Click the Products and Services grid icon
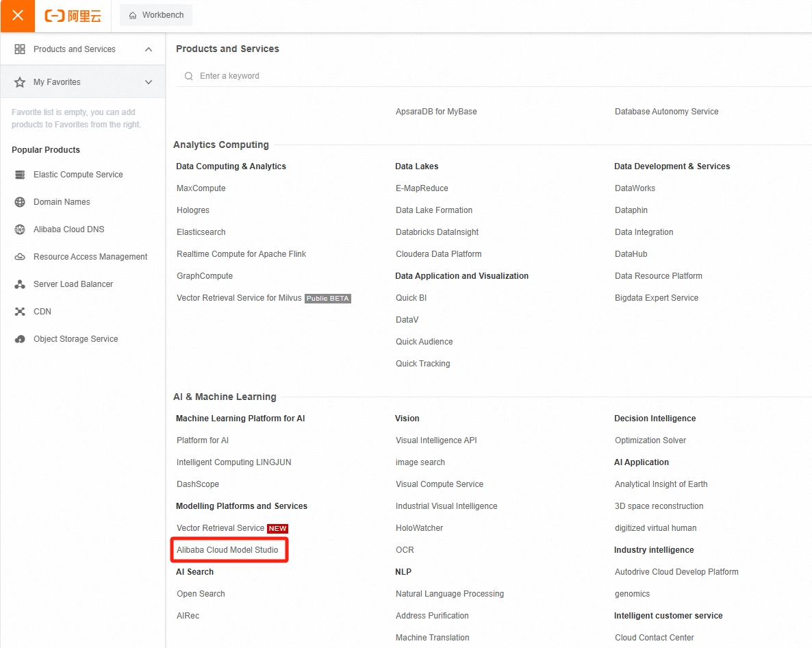The width and height of the screenshot is (812, 648). 20,49
